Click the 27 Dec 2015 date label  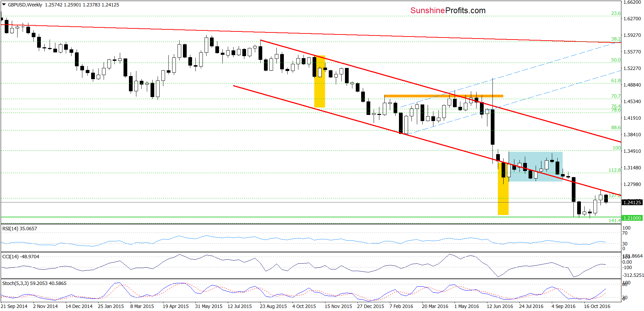[371, 306]
